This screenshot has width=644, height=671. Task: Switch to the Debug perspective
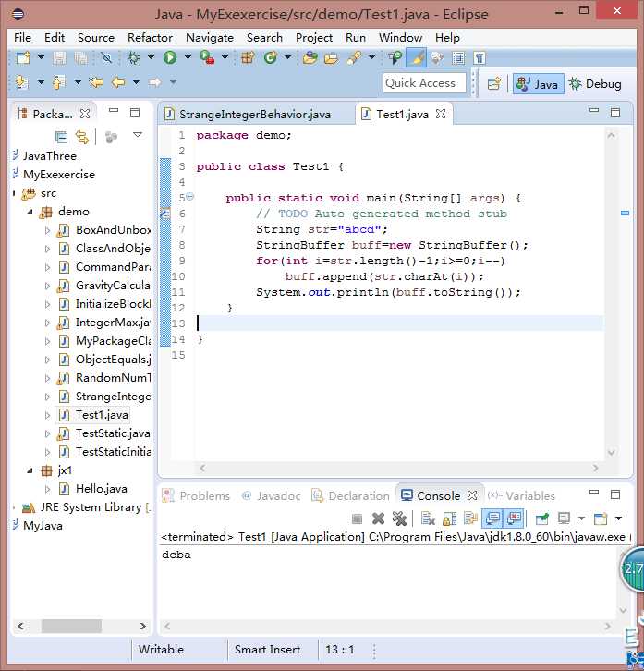point(595,84)
